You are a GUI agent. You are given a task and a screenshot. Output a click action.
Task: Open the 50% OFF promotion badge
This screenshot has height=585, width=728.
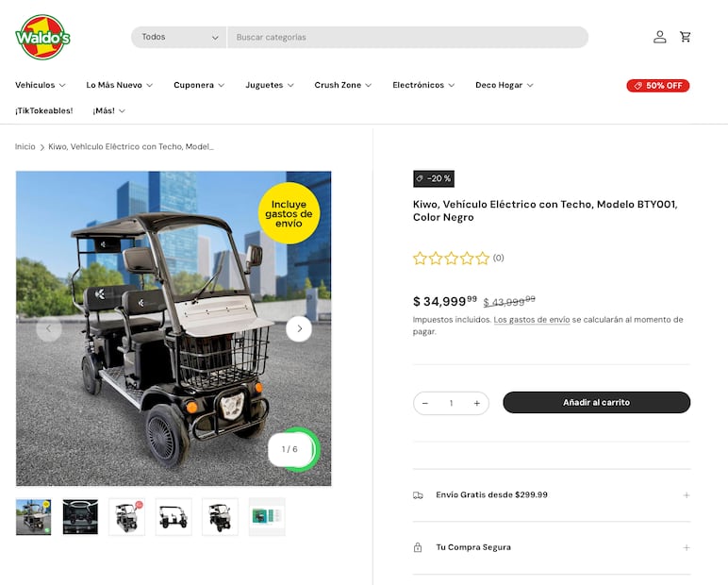click(x=658, y=85)
